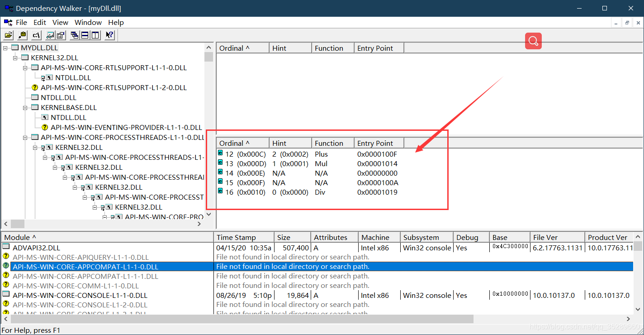
Task: Click the export icon beside ordinal 16
Action: pos(220,191)
